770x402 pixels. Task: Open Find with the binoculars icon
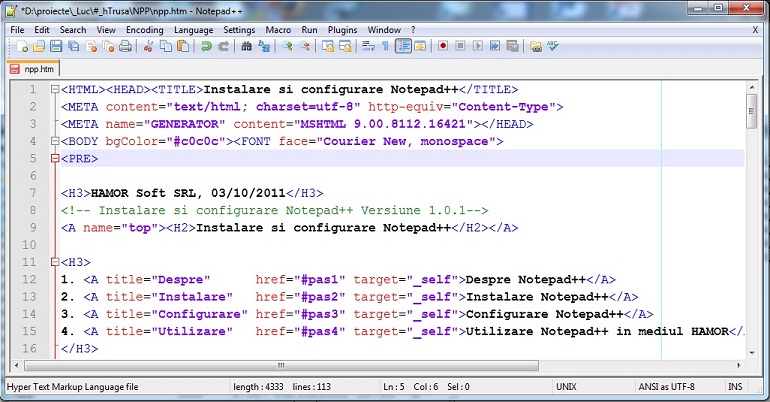pos(247,46)
